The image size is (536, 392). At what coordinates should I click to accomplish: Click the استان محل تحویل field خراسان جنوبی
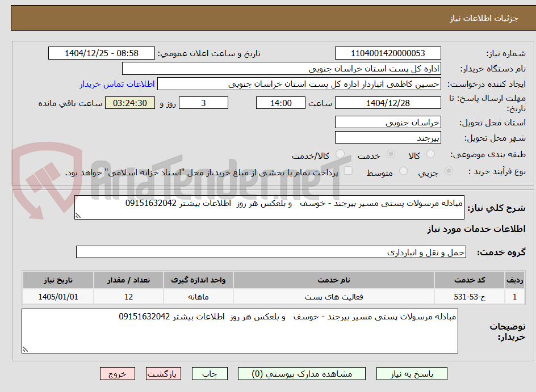pyautogui.click(x=388, y=122)
